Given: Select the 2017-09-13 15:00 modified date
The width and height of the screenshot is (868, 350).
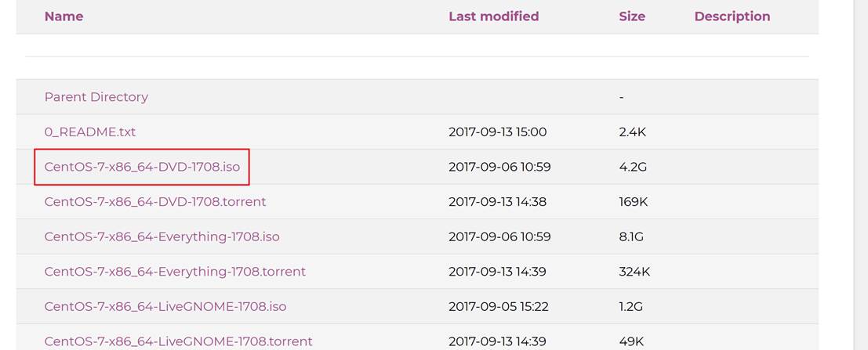Looking at the screenshot, I should pos(497,132).
